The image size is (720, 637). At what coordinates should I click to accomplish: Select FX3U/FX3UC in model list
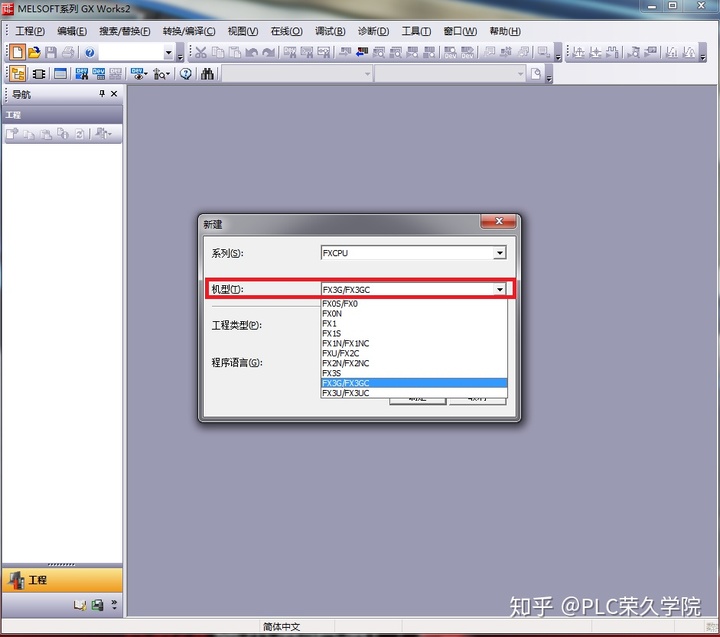[x=414, y=393]
